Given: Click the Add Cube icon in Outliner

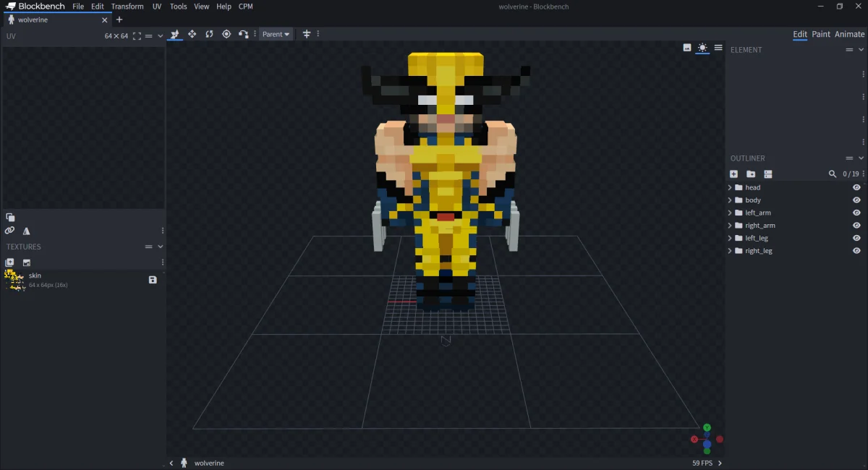Looking at the screenshot, I should [x=733, y=174].
